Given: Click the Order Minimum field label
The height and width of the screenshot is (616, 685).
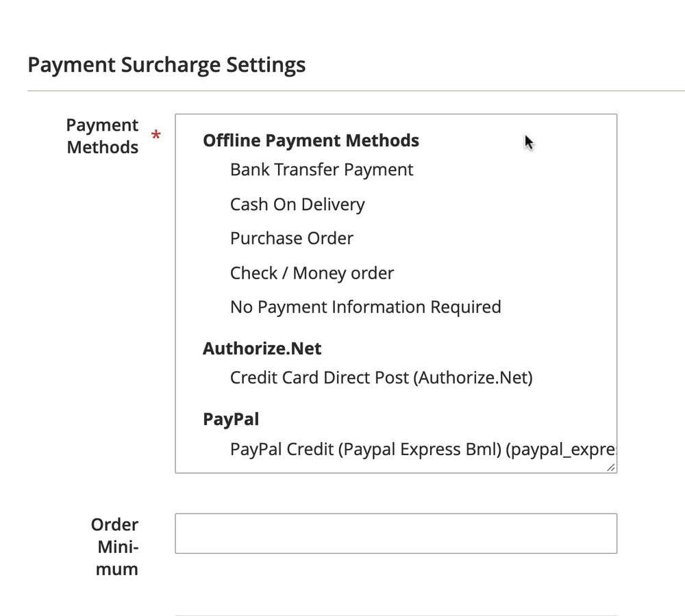Looking at the screenshot, I should [115, 547].
